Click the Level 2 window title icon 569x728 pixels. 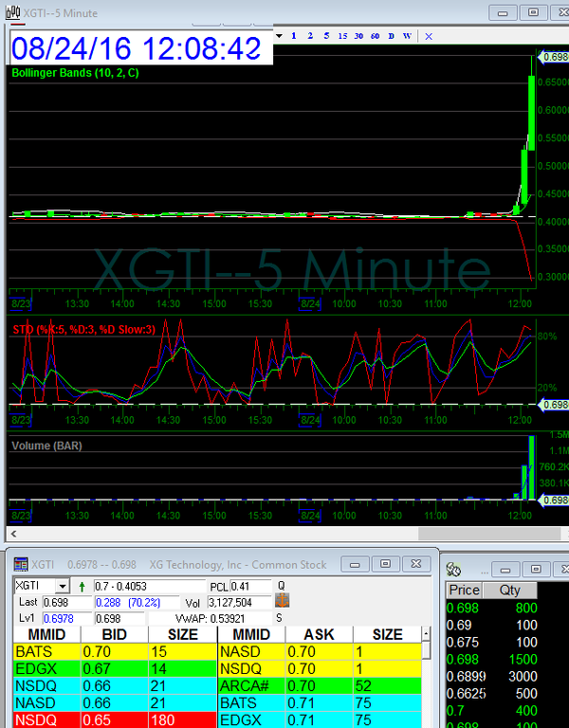point(21,564)
